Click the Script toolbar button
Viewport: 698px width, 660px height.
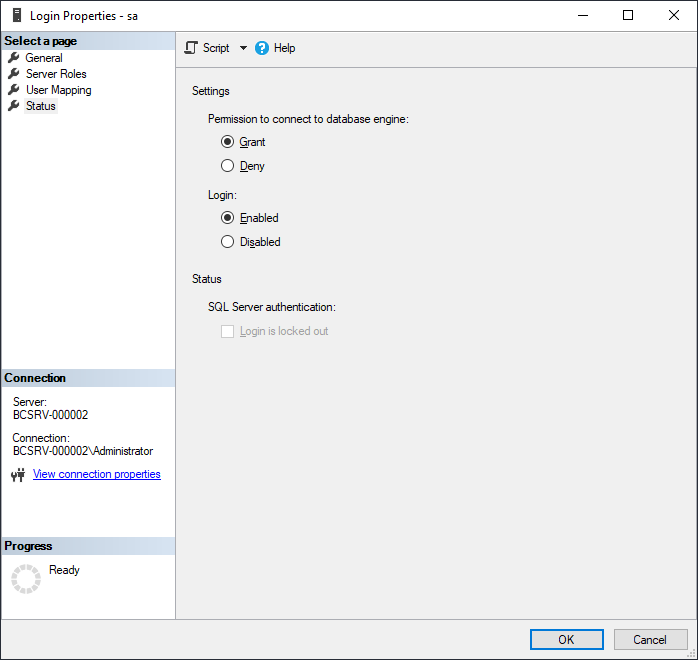(207, 48)
